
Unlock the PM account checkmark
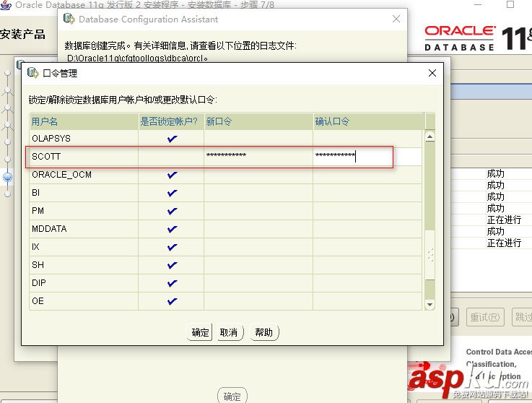click(x=172, y=211)
